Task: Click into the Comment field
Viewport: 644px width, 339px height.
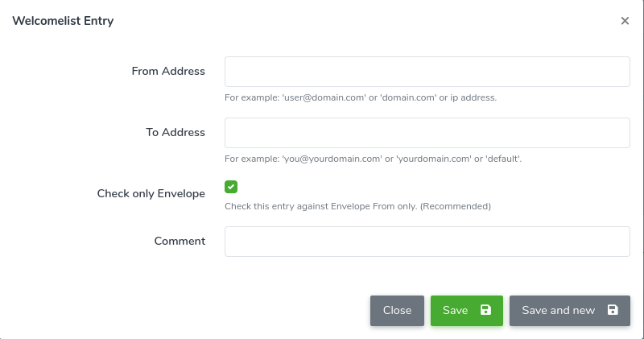Action: [427, 242]
